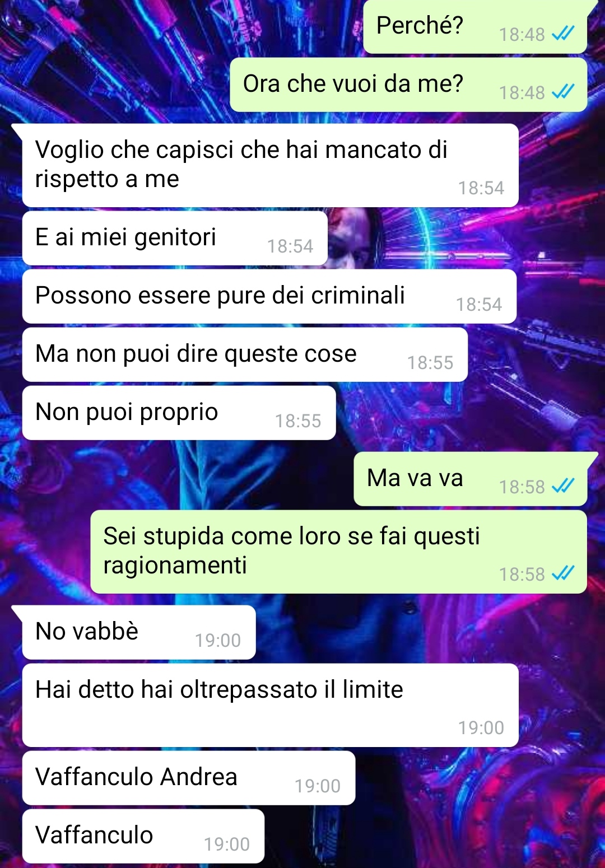The width and height of the screenshot is (605, 868).
Task: Tap the blue read checkmarks on 'Perché?'
Action: point(563,35)
